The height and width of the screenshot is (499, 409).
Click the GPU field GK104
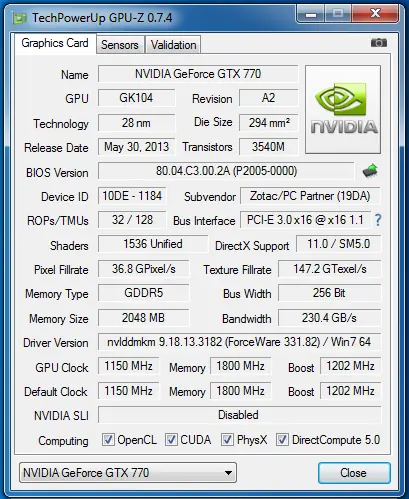click(136, 98)
